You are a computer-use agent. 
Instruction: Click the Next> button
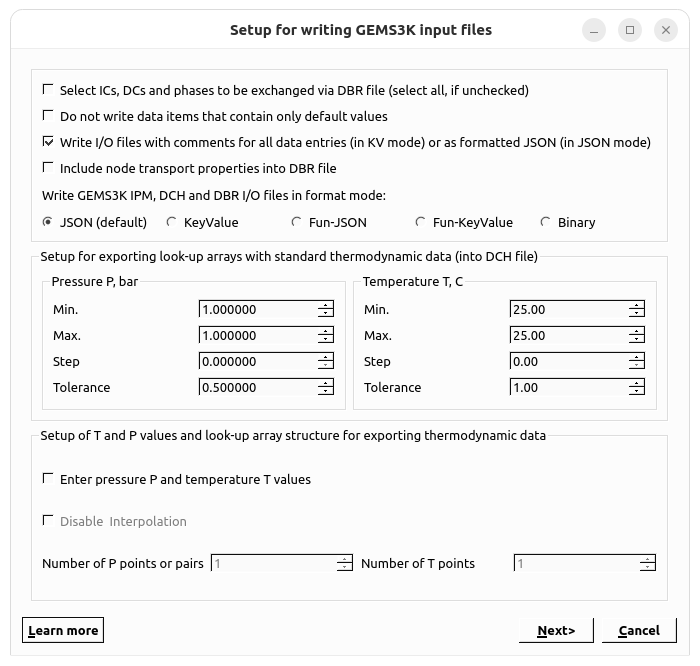pos(556,630)
